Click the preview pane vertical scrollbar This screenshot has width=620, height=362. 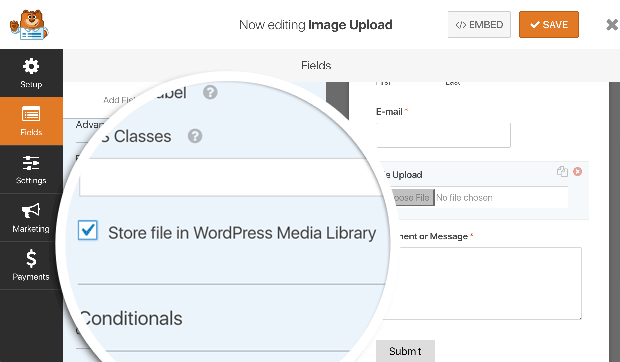(x=614, y=222)
